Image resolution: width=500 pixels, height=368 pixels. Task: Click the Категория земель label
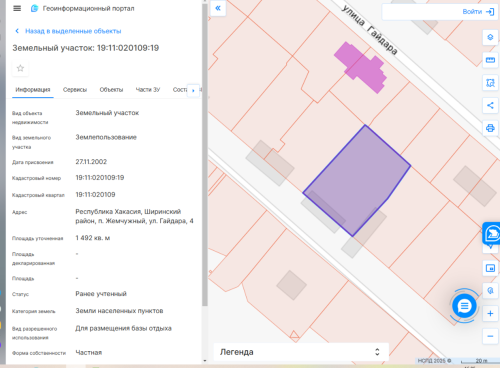34,311
